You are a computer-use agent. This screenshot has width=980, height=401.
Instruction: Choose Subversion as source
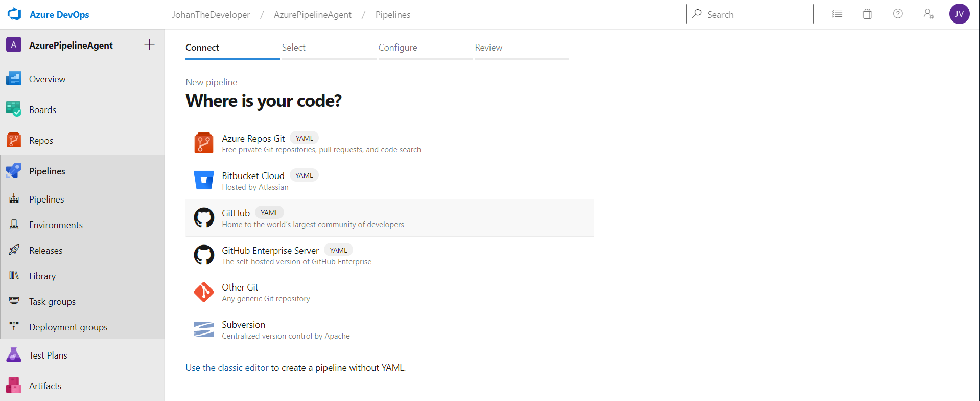(x=390, y=330)
